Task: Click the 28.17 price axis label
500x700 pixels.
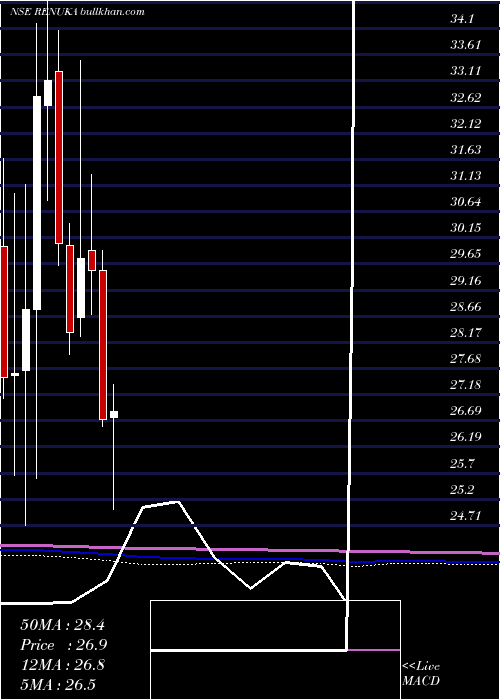Action: (x=466, y=333)
